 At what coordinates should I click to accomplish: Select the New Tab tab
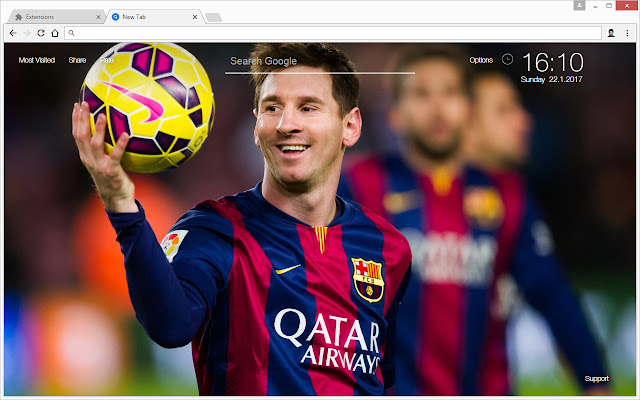(154, 17)
